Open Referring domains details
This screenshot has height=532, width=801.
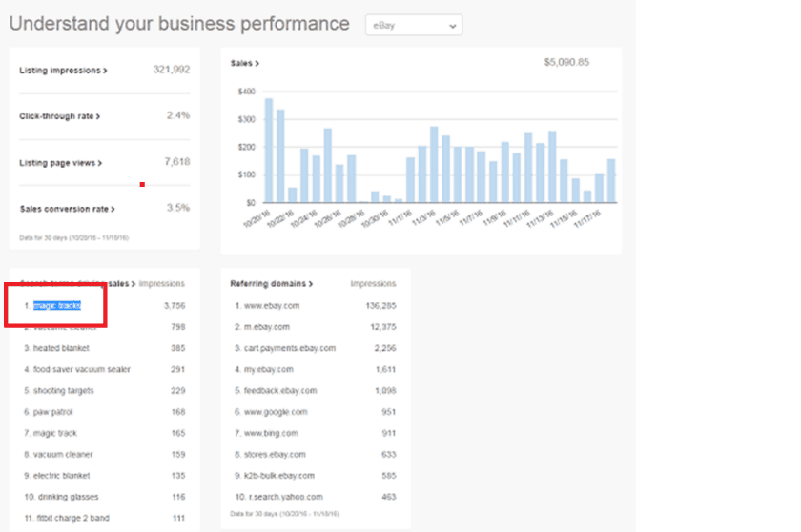271,284
